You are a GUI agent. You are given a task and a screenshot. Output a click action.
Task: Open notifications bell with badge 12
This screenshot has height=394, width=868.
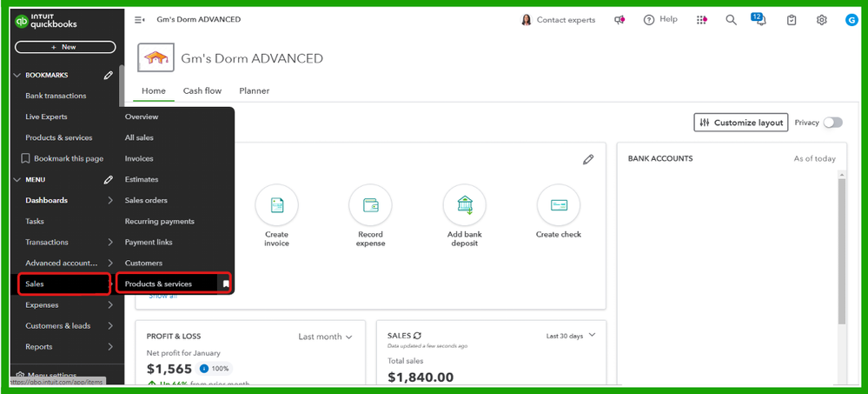(759, 19)
